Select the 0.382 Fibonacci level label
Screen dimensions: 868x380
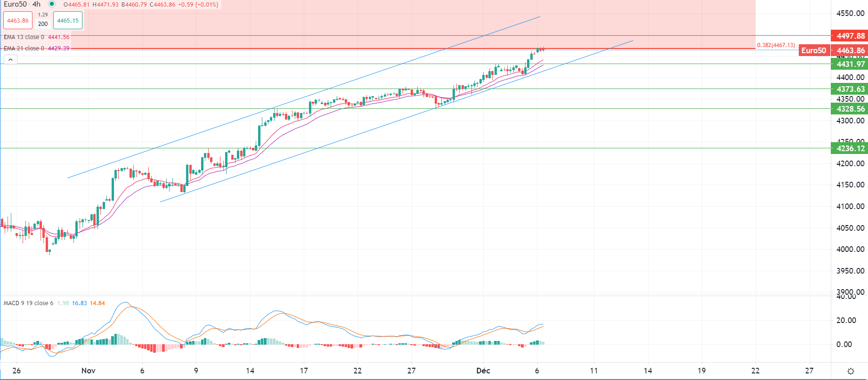tap(776, 45)
